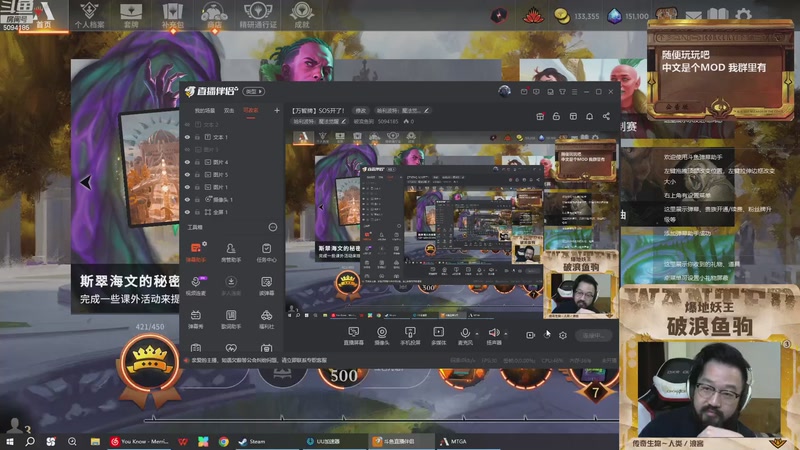Expand speaker options arrow
Viewport: 800px width, 450px height.
pos(506,334)
